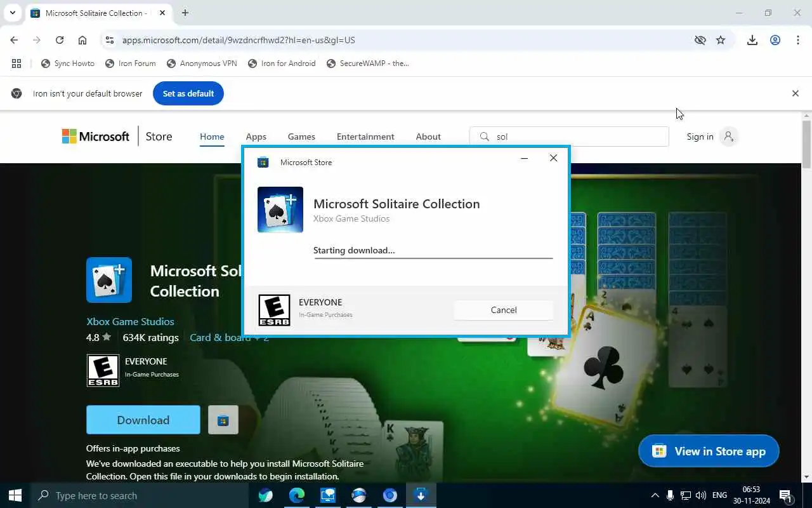Click the store icon button beside Download

pyautogui.click(x=223, y=420)
